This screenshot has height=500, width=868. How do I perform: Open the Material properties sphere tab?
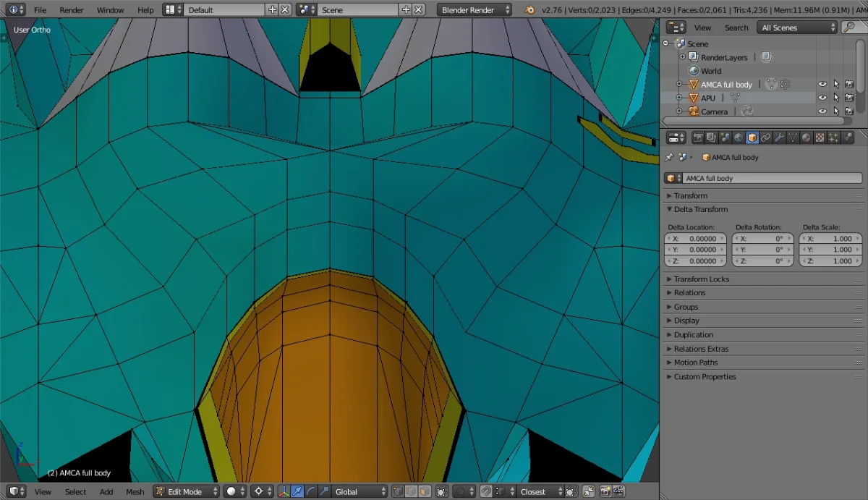tap(807, 137)
